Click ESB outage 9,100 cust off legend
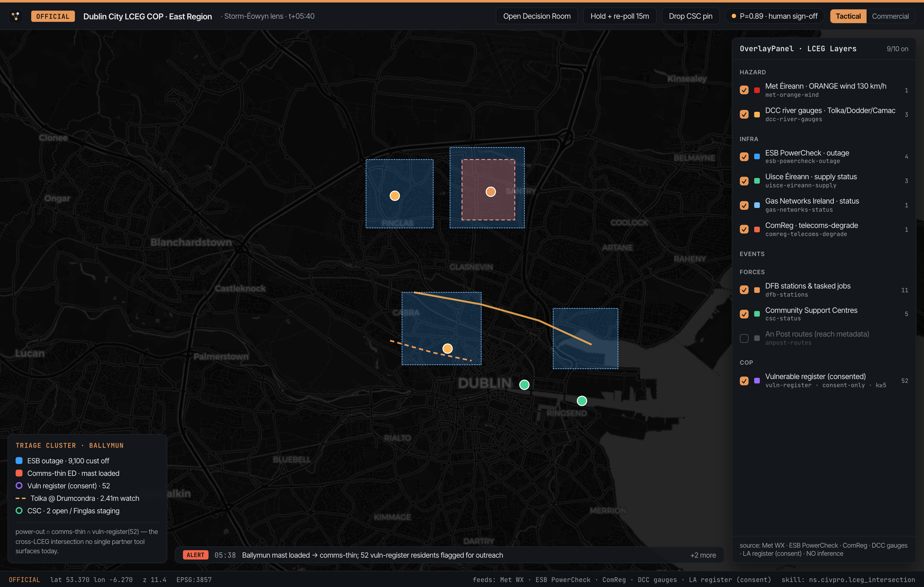This screenshot has width=924, height=587. [62, 461]
